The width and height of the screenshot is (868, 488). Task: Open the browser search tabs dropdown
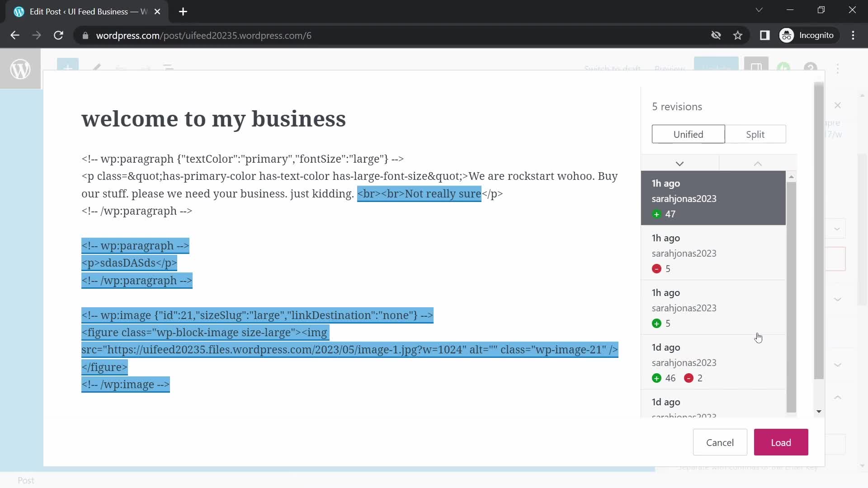[759, 9]
